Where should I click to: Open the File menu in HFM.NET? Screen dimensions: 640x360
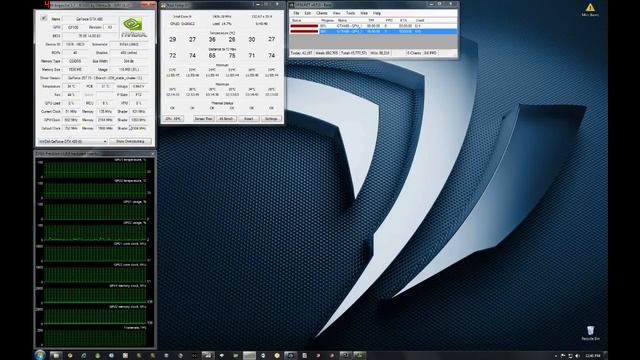click(296, 13)
